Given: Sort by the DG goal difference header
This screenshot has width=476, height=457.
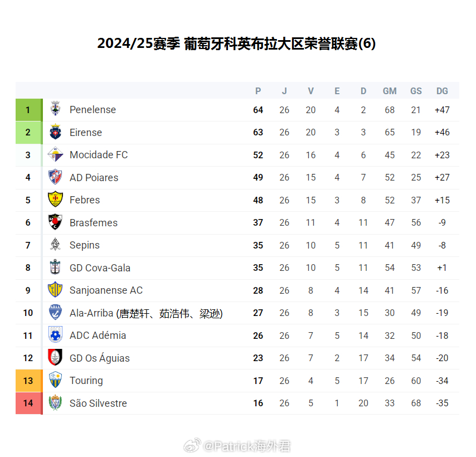Looking at the screenshot, I should click(442, 91).
